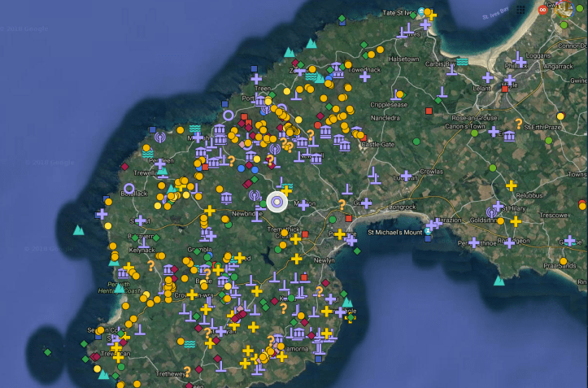Screen dimensions: 588x388
Task: Select the teal triangle in the sea west of Botallack
Action: point(78,230)
